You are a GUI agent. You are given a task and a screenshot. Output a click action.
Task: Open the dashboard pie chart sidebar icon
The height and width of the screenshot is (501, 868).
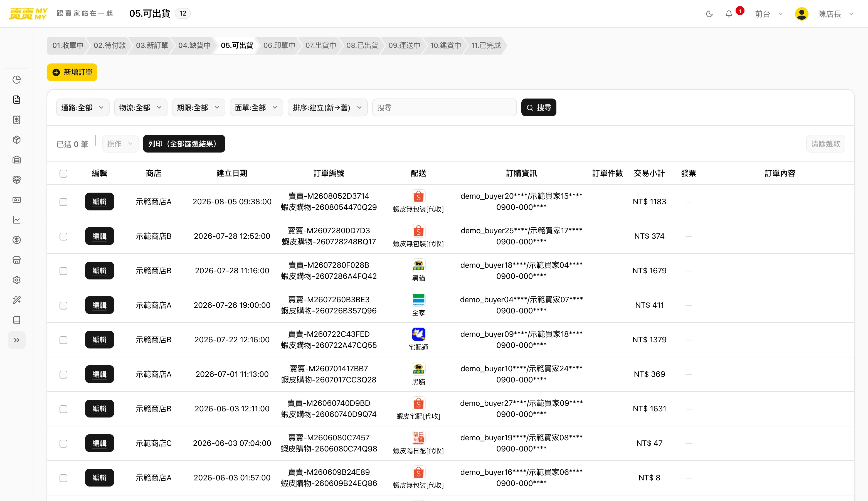click(16, 80)
